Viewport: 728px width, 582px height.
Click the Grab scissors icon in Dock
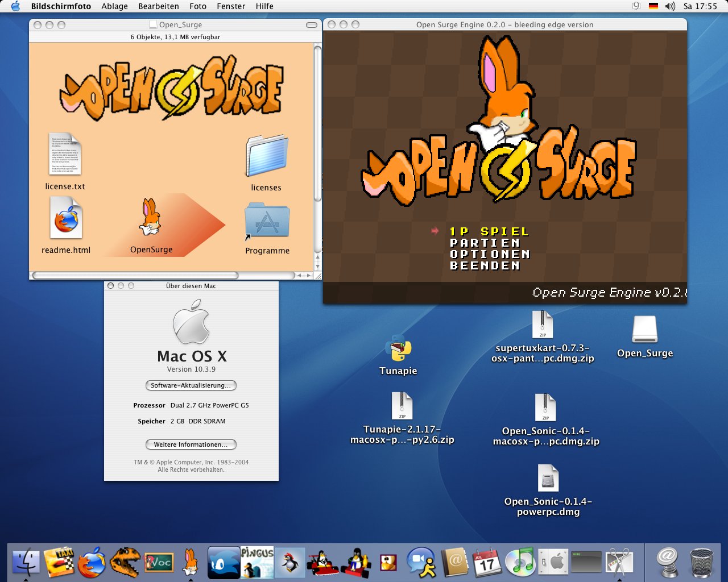pos(619,562)
